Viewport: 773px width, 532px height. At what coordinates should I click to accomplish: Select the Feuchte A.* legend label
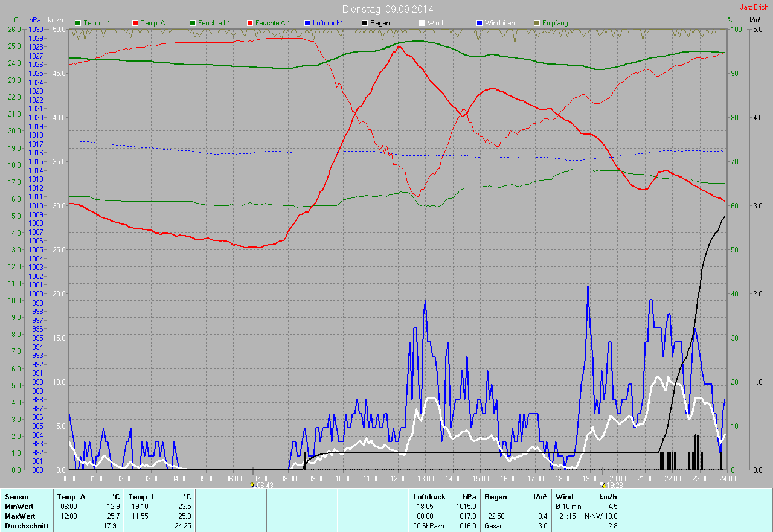(x=272, y=23)
